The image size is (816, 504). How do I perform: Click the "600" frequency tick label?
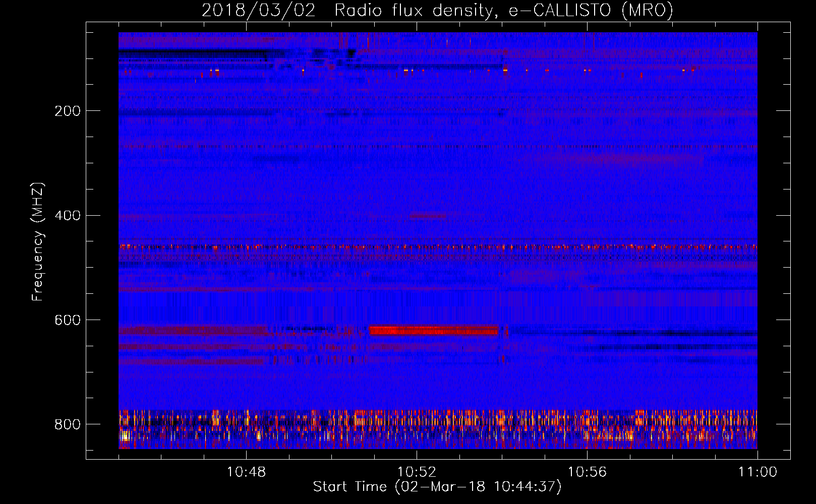(x=68, y=321)
